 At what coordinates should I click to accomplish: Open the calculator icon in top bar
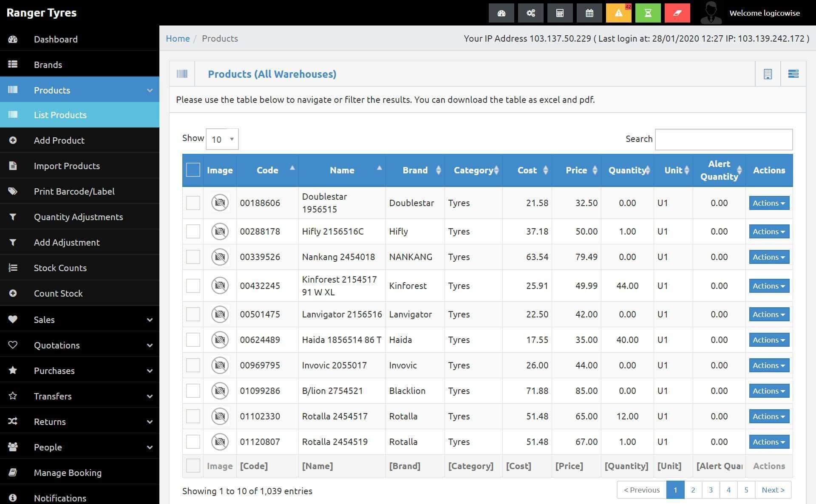click(560, 13)
